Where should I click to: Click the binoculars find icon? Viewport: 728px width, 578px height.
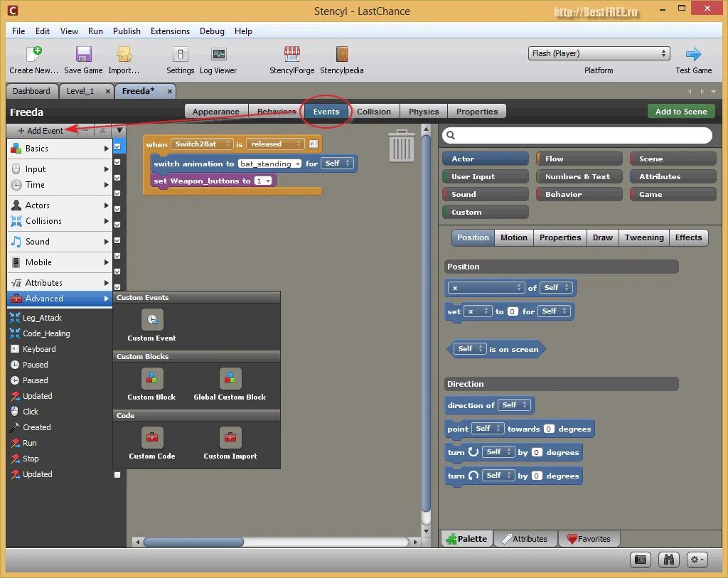[668, 560]
